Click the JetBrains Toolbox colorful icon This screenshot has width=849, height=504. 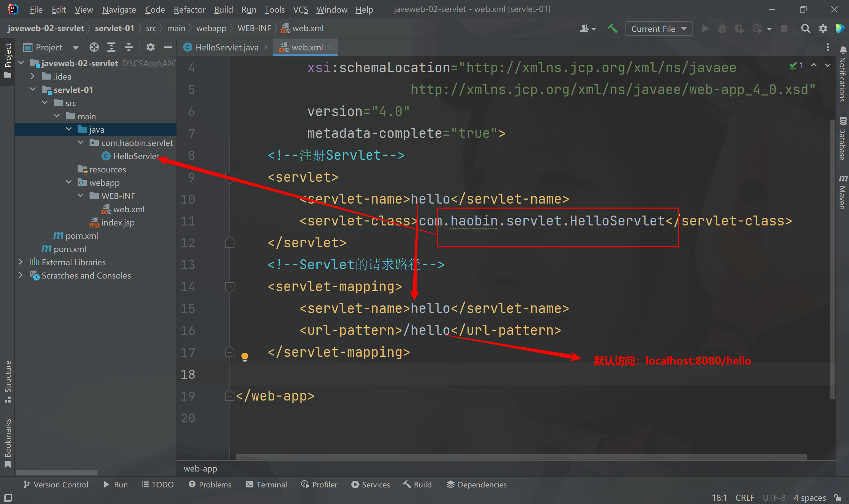coord(839,29)
